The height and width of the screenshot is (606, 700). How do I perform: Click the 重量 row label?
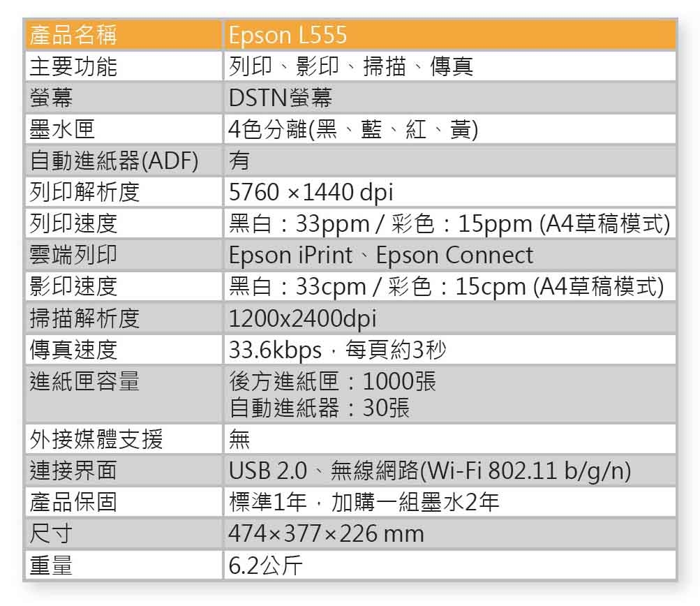pos(51,566)
